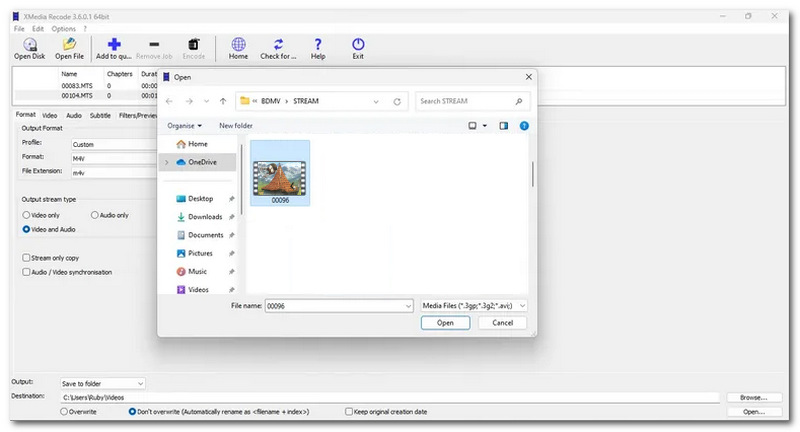The height and width of the screenshot is (432, 800).
Task: Switch to the Audio tab
Action: pos(74,115)
